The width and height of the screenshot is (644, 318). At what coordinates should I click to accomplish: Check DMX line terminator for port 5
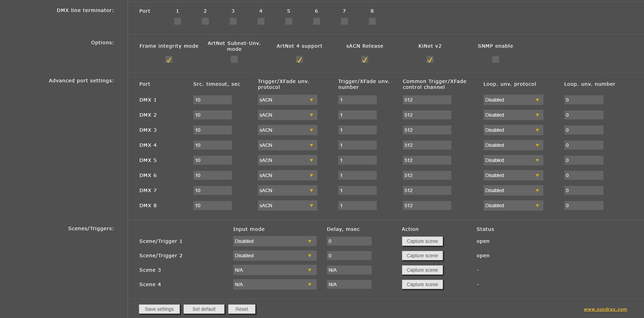pyautogui.click(x=289, y=21)
